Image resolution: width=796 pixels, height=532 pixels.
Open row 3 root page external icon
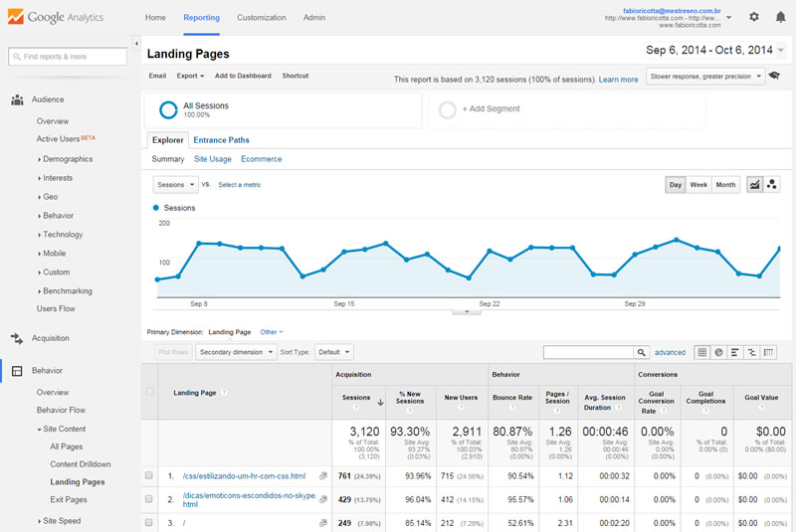(x=322, y=523)
